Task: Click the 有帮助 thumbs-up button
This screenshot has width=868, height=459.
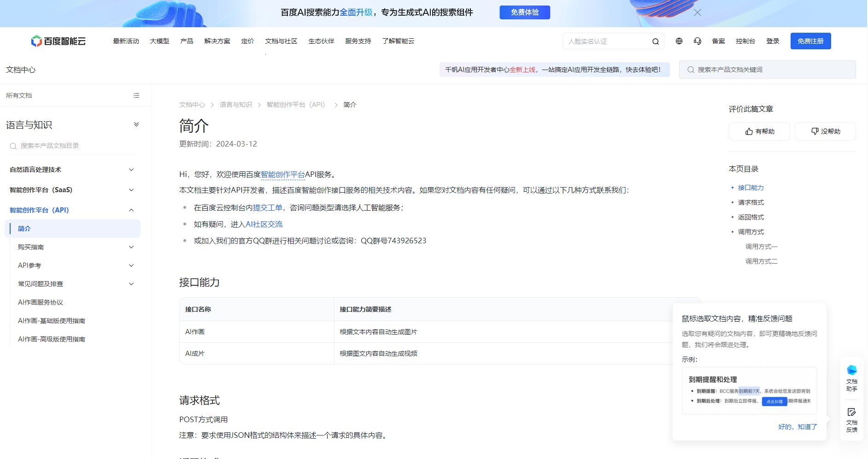Action: pyautogui.click(x=759, y=131)
